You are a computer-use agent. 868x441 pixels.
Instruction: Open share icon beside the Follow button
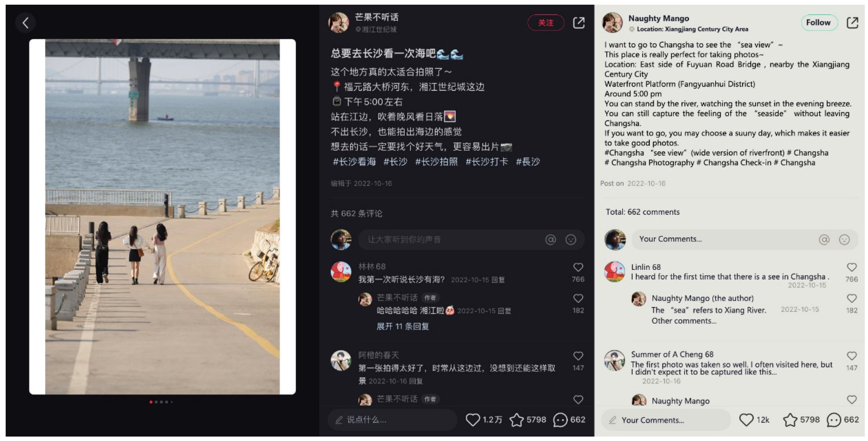coord(852,23)
